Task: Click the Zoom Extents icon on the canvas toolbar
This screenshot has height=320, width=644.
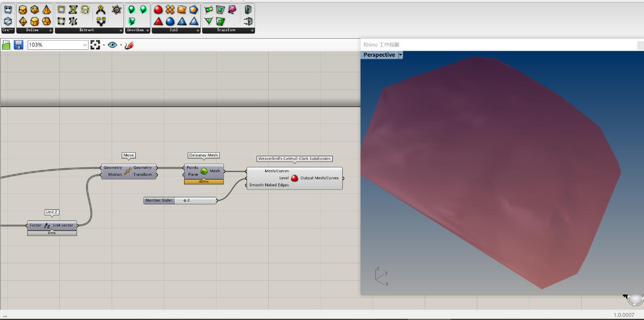Action: [x=95, y=45]
